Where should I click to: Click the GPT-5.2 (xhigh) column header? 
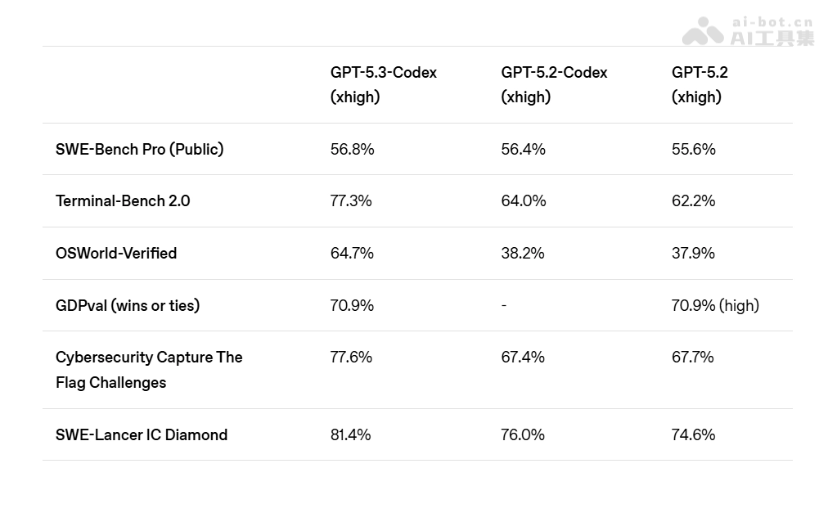[x=699, y=85]
